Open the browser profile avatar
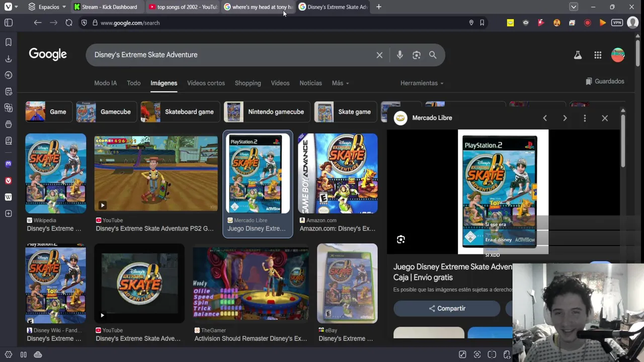Viewport: 644px width, 362px height. pos(632,23)
